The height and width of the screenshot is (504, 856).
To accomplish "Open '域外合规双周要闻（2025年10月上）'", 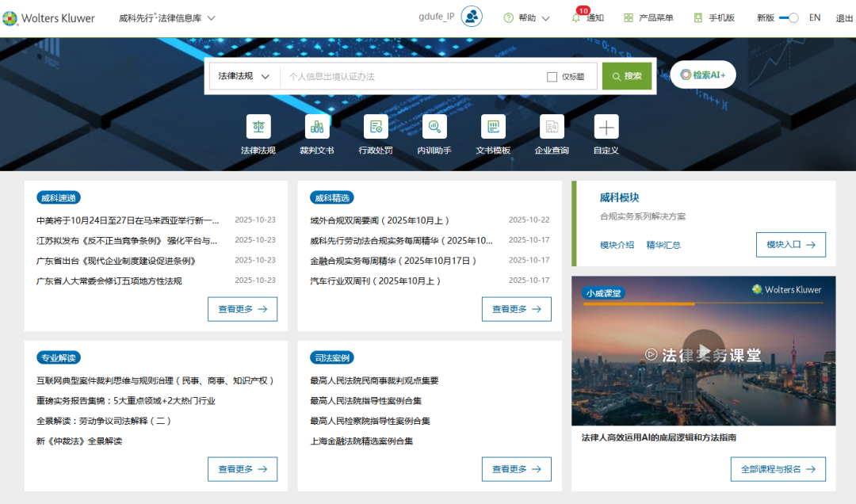I will 380,220.
